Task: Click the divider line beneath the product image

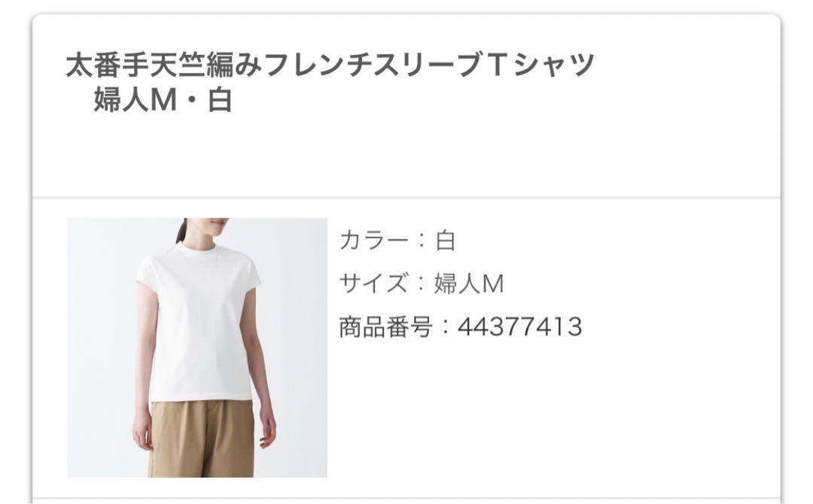Action: click(x=406, y=498)
